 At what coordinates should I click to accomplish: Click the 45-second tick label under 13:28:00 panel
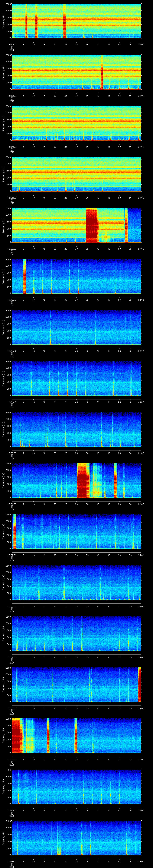point(109,351)
